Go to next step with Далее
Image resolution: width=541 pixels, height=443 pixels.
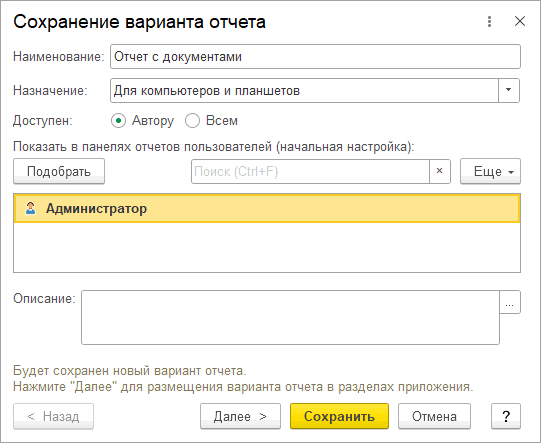pyautogui.click(x=240, y=416)
